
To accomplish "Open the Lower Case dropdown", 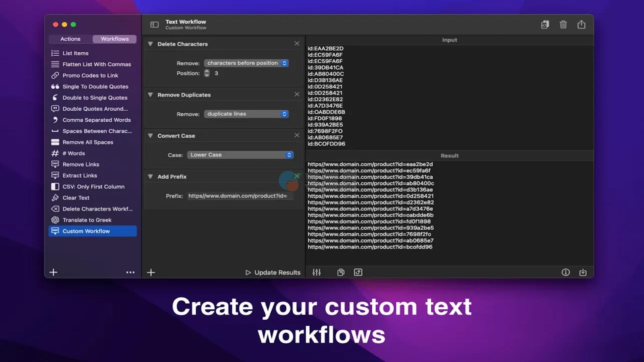I will [x=240, y=155].
